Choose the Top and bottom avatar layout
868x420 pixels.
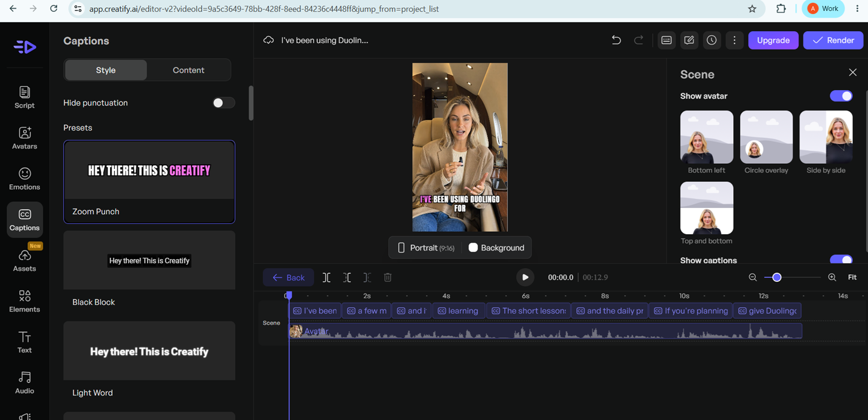point(707,213)
